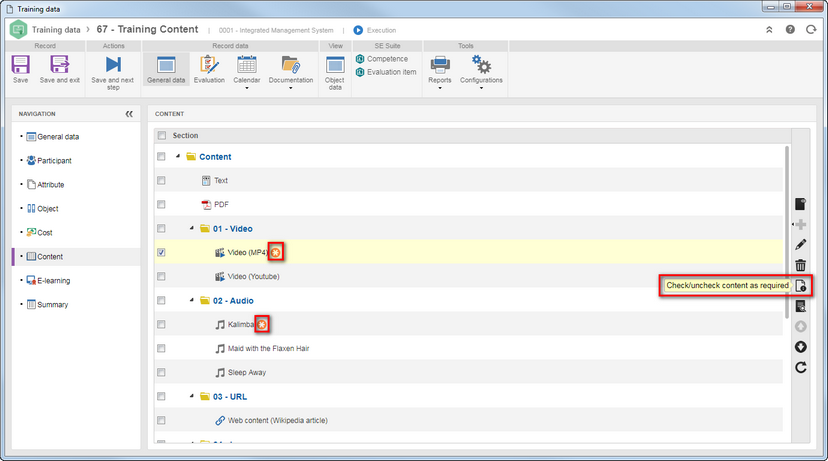Go to Attribute in navigation
Image resolution: width=828 pixels, height=461 pixels.
click(x=45, y=185)
